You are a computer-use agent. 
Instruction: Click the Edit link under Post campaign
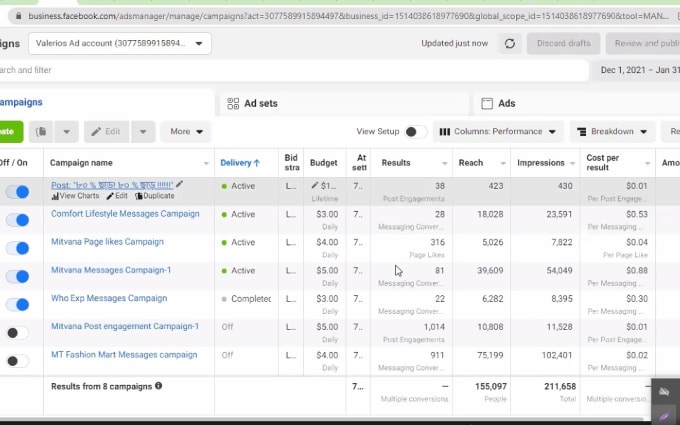coord(117,196)
